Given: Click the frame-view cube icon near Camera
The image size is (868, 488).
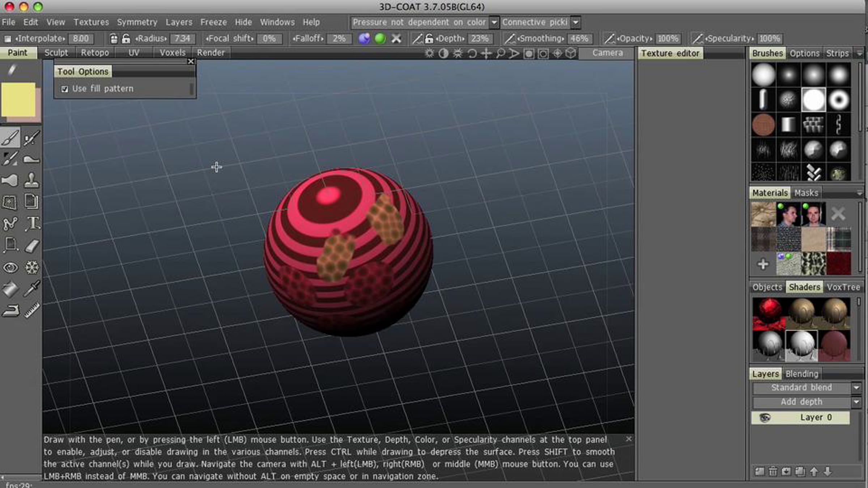Looking at the screenshot, I should pyautogui.click(x=571, y=53).
